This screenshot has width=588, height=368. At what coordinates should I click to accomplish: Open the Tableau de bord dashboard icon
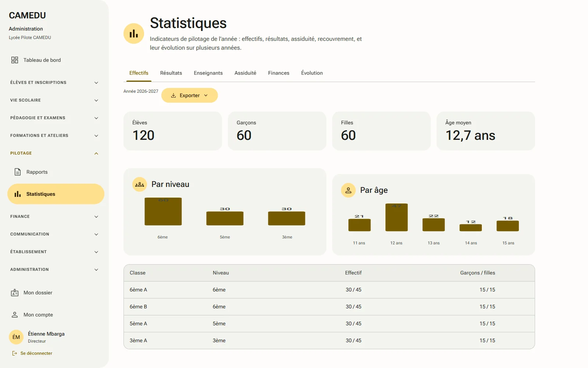pyautogui.click(x=15, y=60)
